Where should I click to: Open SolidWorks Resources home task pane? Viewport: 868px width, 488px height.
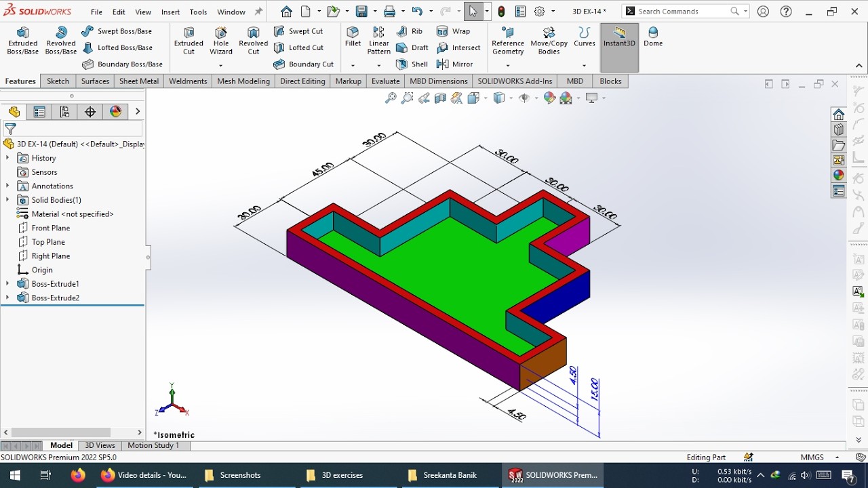[839, 114]
